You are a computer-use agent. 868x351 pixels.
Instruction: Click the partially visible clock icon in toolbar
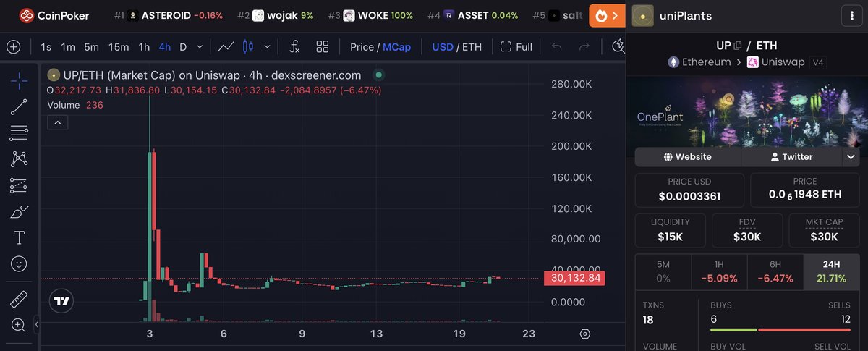(x=618, y=47)
